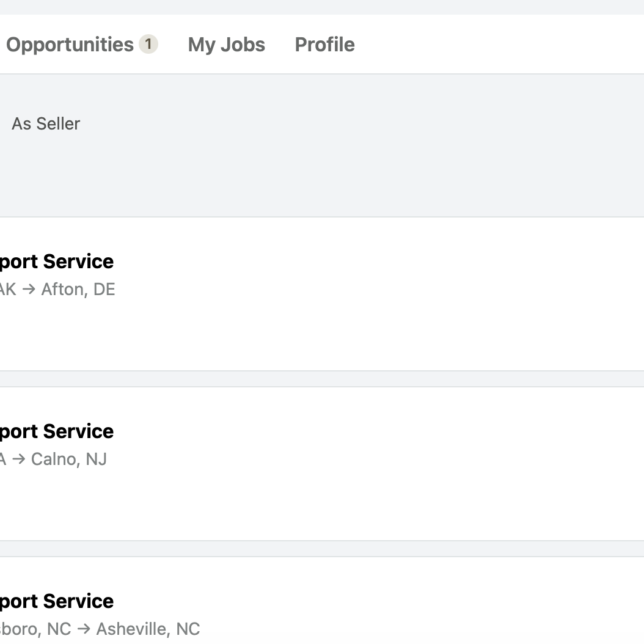
Task: Select the Asheville, NC destination text
Action: [x=148, y=629]
